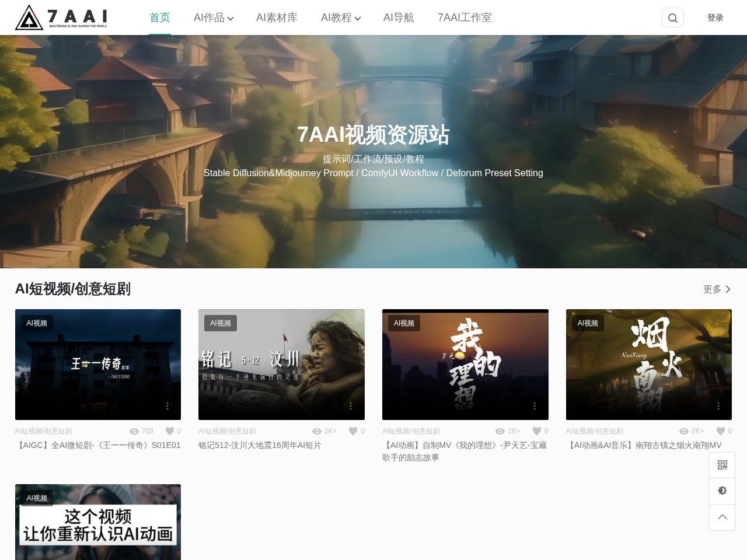
Task: Click the 登录 login link
Action: (x=715, y=17)
